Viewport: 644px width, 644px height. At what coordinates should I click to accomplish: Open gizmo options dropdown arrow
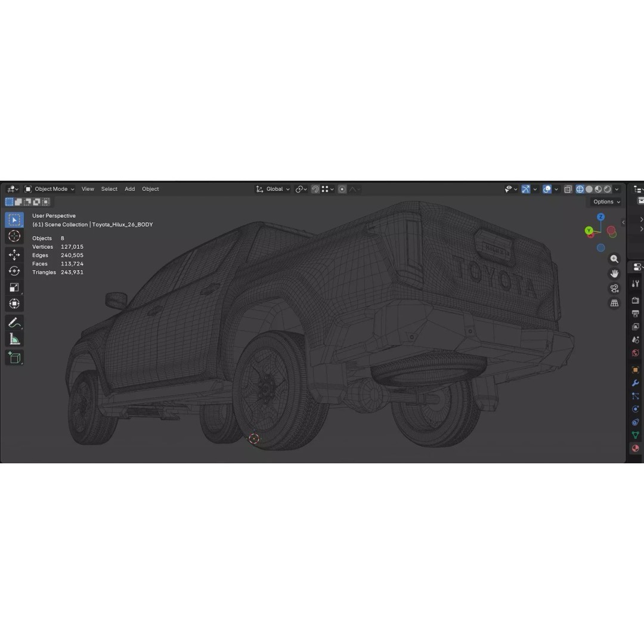coord(535,190)
